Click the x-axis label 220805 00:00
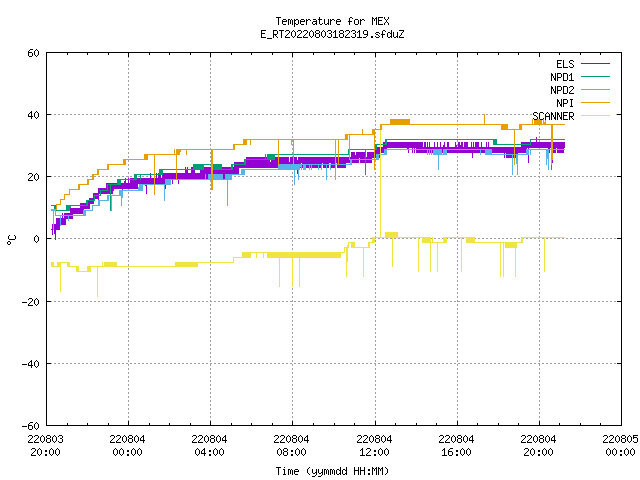640x480 pixels. pyautogui.click(x=620, y=446)
